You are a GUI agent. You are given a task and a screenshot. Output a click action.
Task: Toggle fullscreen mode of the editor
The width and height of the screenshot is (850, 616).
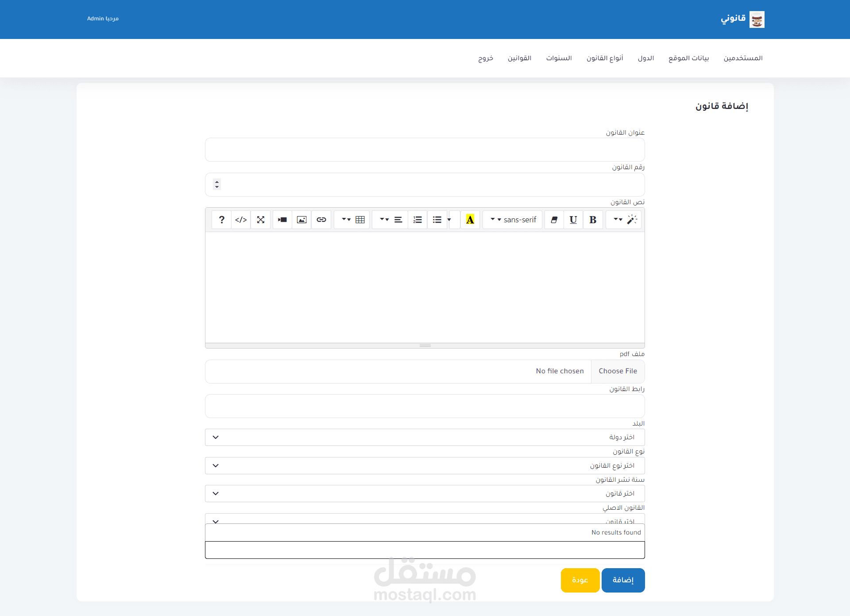(x=261, y=220)
